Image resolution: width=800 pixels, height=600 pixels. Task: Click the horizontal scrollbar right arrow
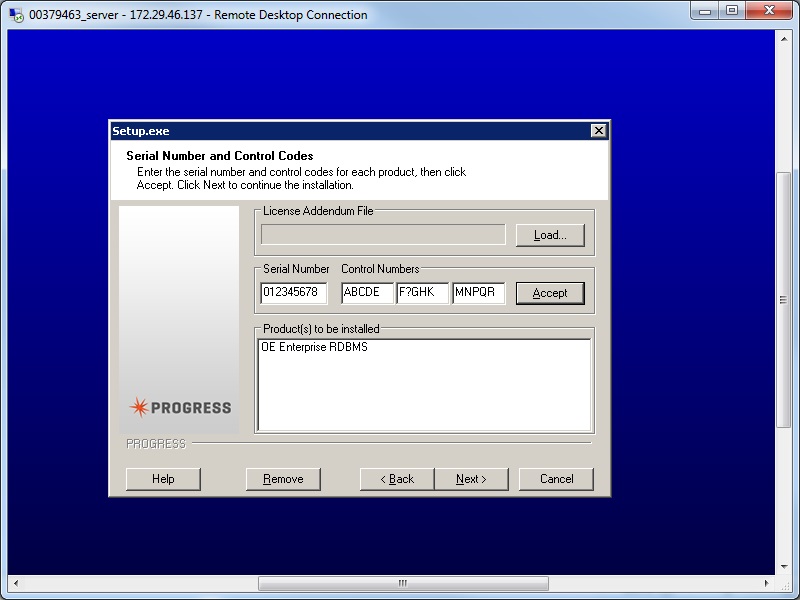[x=766, y=583]
